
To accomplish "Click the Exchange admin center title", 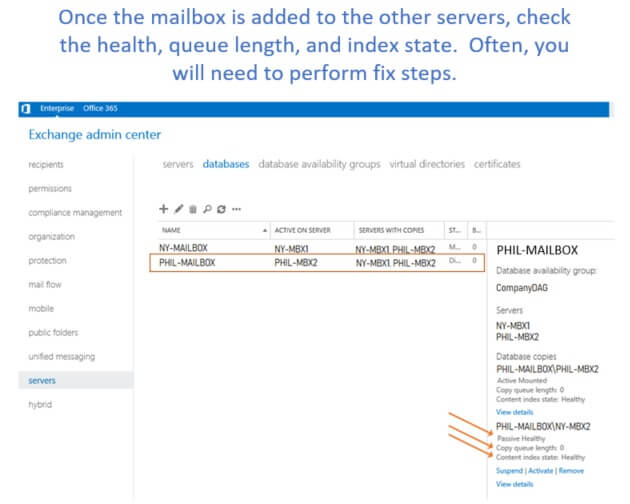I will click(94, 134).
